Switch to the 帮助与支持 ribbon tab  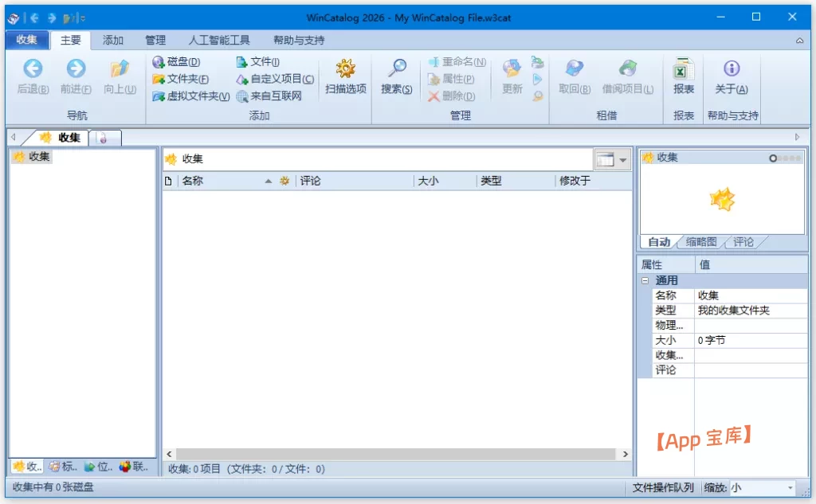pyautogui.click(x=299, y=40)
